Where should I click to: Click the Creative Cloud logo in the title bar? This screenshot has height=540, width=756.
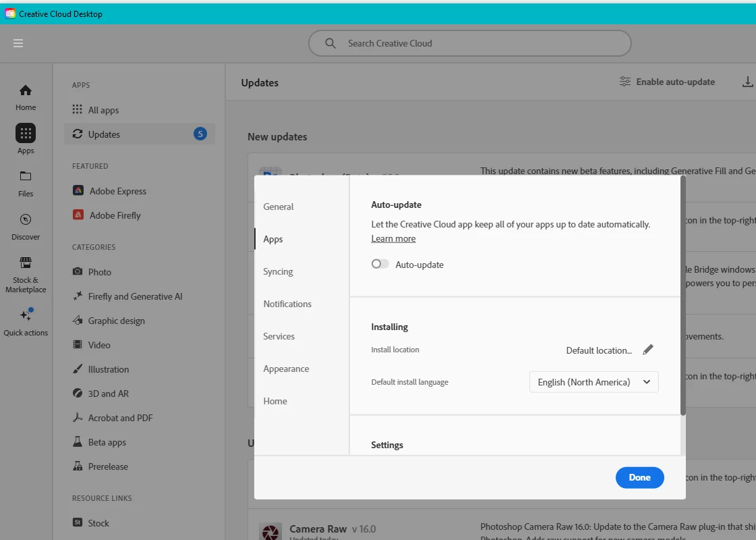[x=10, y=14]
